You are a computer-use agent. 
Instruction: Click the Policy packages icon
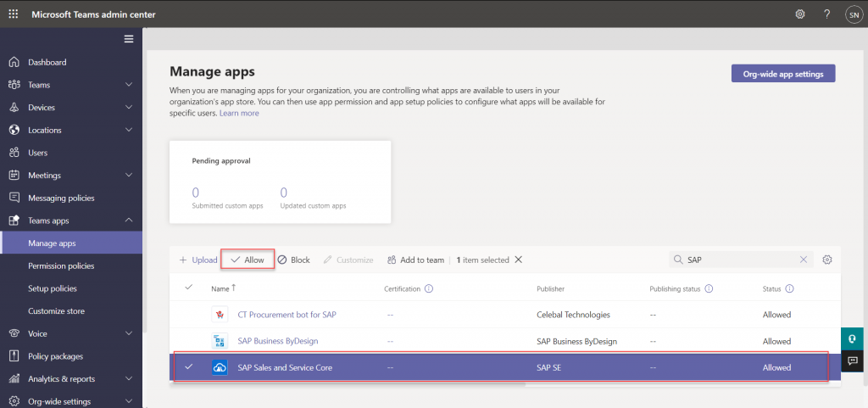click(x=14, y=356)
